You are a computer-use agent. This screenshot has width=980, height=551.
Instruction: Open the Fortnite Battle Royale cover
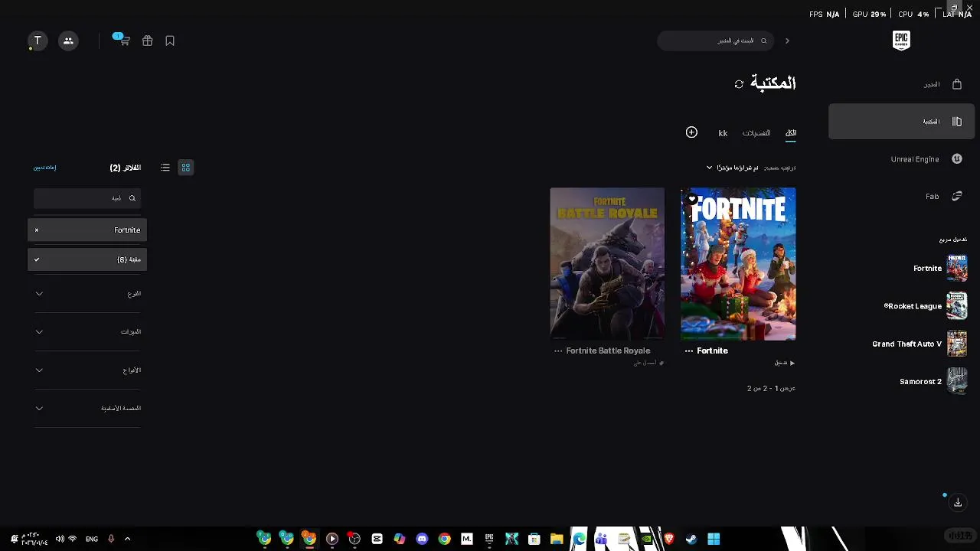[607, 264]
